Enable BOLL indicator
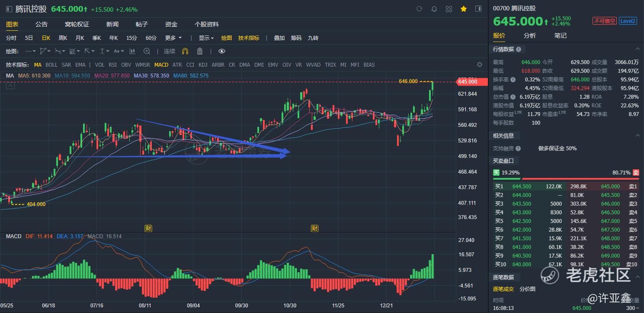Viewport: 644px width, 313px height. pyautogui.click(x=51, y=65)
